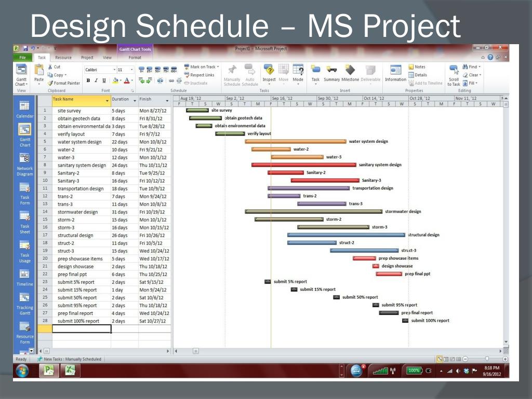Toggle Italic formatting
Viewport: 532px width, 399px height.
click(x=96, y=81)
